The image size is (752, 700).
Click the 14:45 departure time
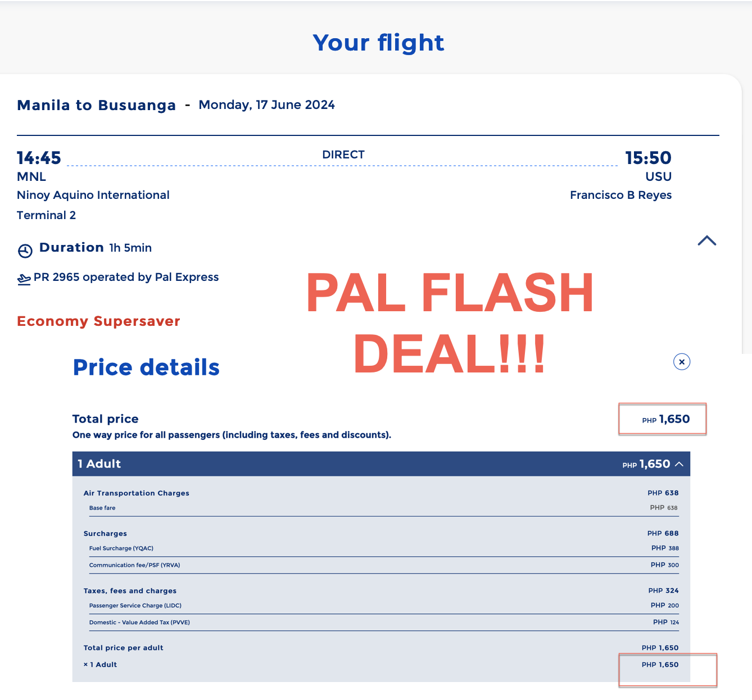[39, 158]
